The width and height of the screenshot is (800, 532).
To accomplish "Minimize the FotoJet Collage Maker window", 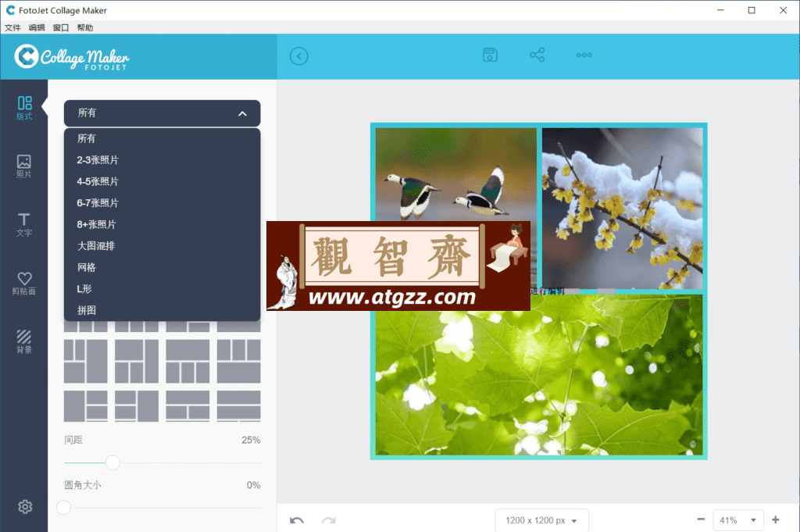I will pos(720,10).
